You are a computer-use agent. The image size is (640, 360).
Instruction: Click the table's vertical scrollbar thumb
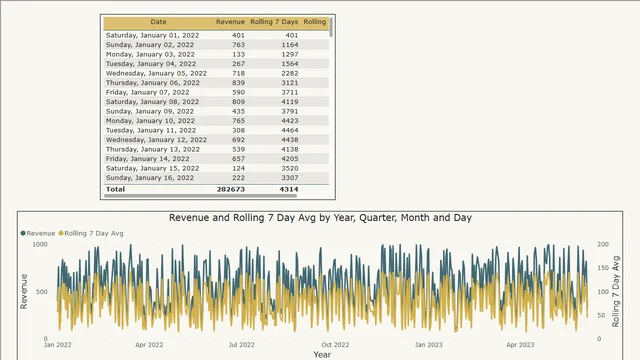[331, 27]
